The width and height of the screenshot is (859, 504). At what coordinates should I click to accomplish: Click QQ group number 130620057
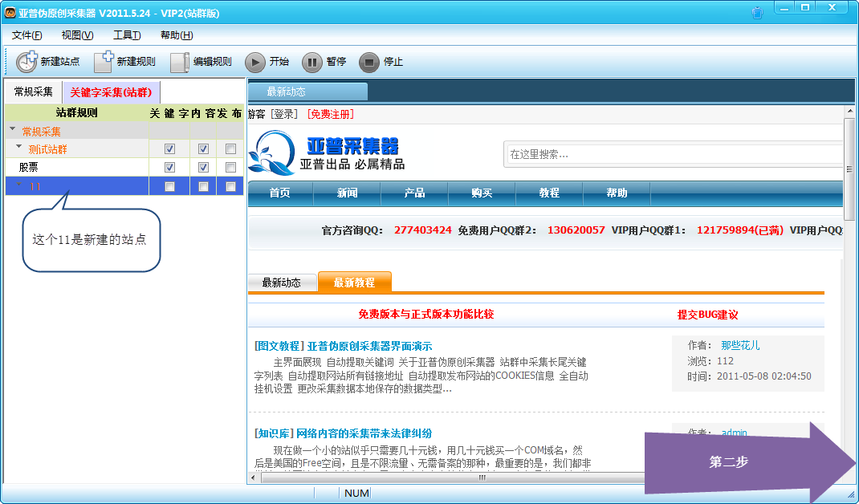click(x=576, y=230)
